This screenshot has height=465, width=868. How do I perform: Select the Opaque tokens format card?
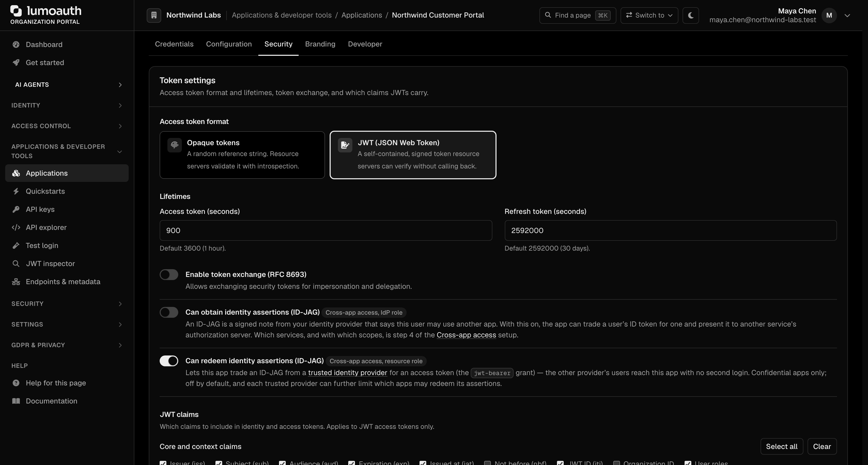click(x=242, y=155)
